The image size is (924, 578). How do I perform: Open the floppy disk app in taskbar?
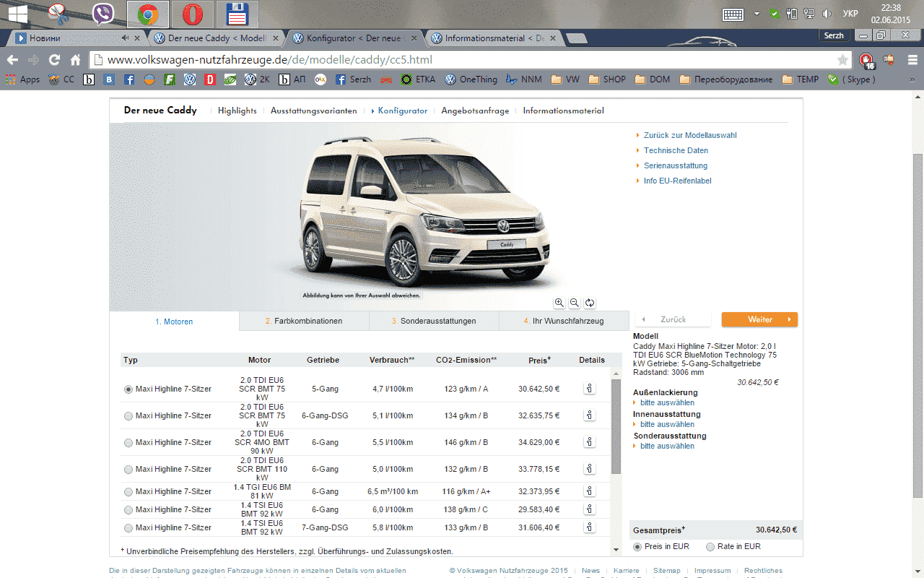[x=237, y=14]
